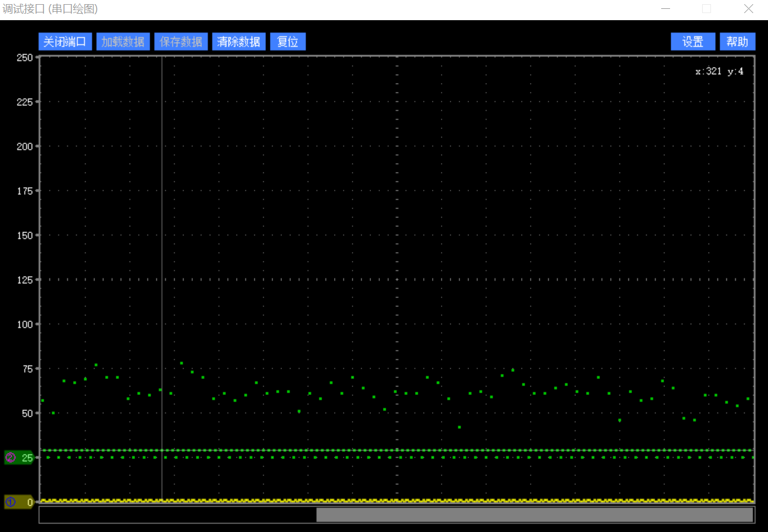Open 帮助 help
768x532 pixels.
coord(737,42)
